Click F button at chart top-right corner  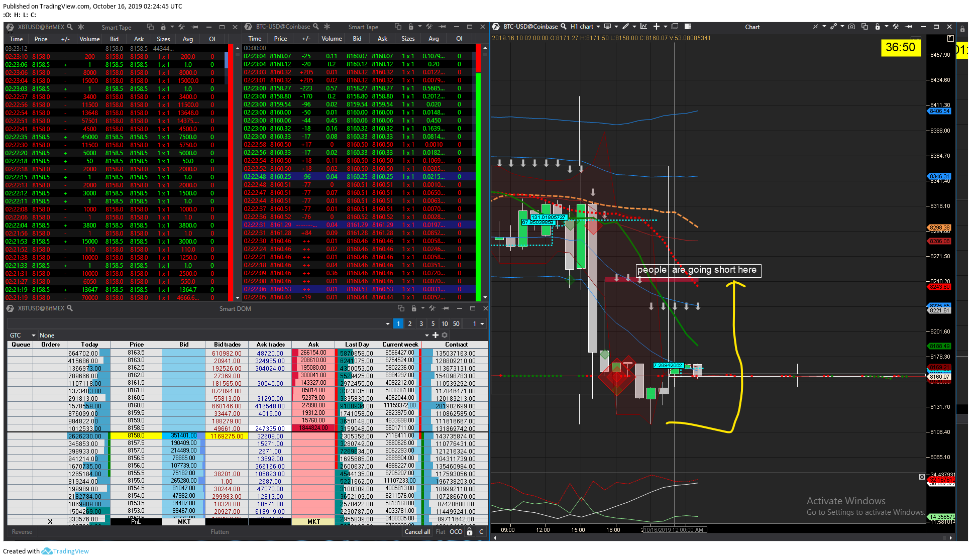(x=950, y=38)
